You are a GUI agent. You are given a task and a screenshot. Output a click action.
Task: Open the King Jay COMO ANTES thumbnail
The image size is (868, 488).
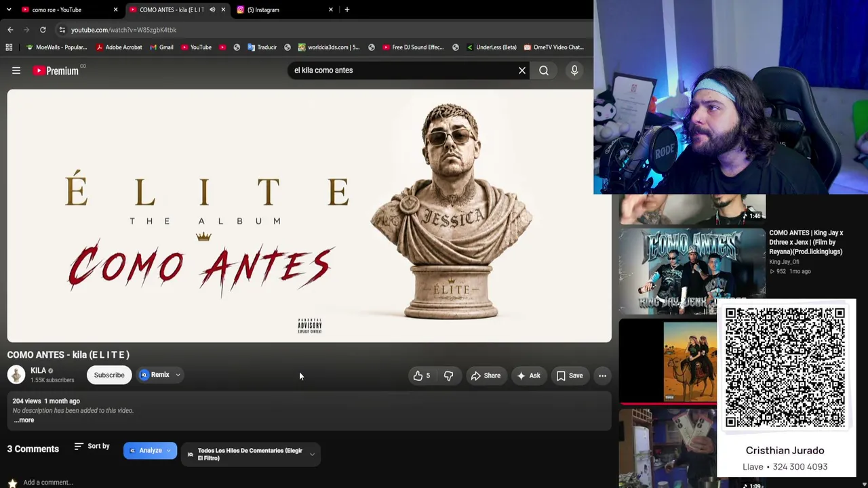click(692, 272)
